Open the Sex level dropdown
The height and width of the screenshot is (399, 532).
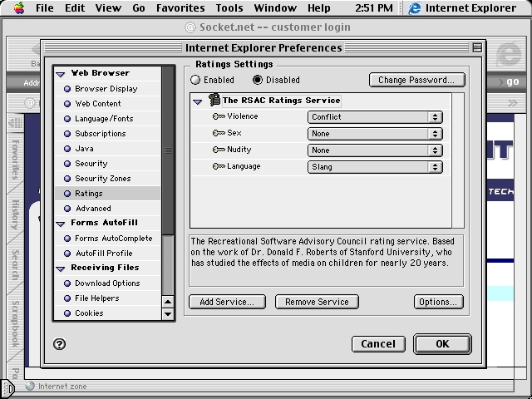[x=375, y=134]
